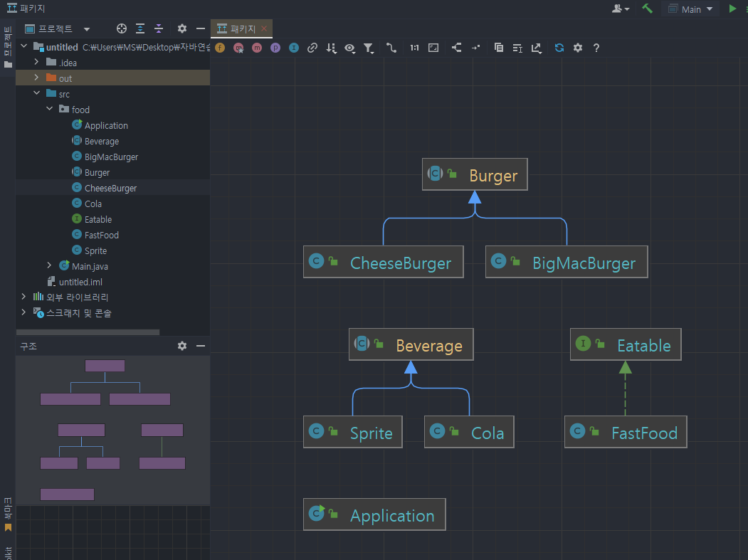Build the project with hammer icon
This screenshot has width=748, height=560.
tap(648, 9)
